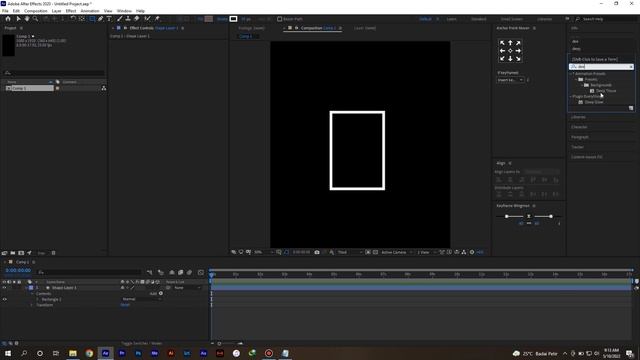Click the stroke color swatch in toolbar

point(233,19)
